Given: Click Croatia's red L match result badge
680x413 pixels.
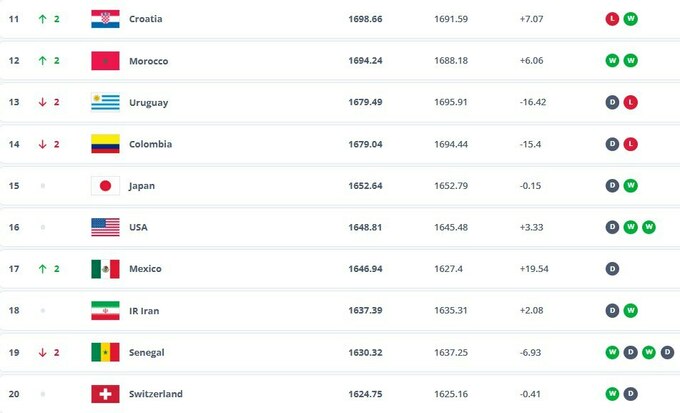Looking at the screenshot, I should pos(612,19).
